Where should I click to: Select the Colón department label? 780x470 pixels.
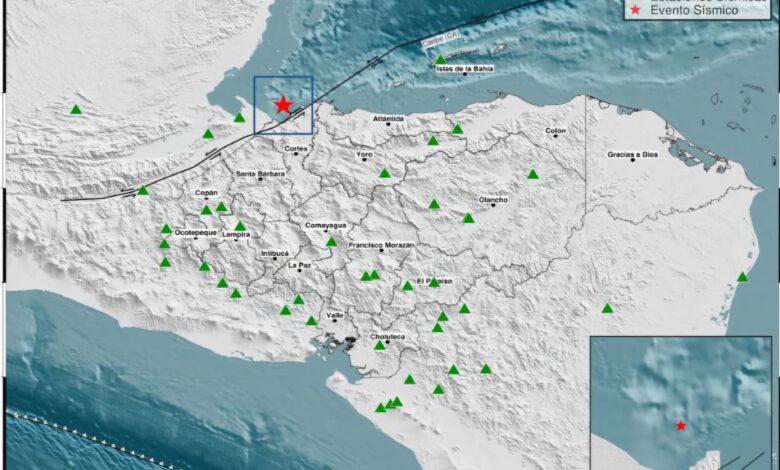[x=555, y=131]
